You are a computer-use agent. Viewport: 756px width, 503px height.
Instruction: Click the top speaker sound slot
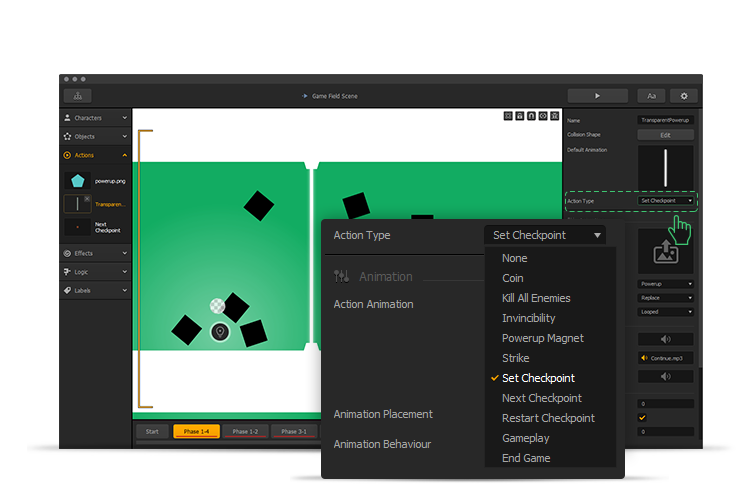665,340
